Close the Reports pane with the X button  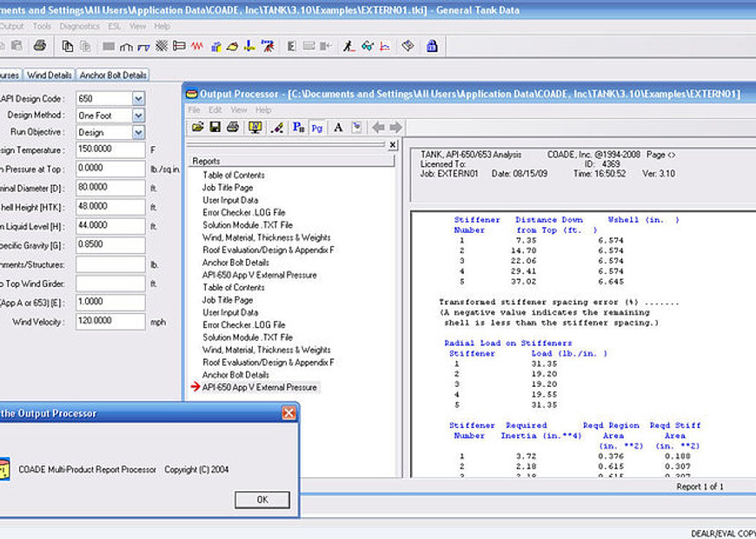coord(393,145)
